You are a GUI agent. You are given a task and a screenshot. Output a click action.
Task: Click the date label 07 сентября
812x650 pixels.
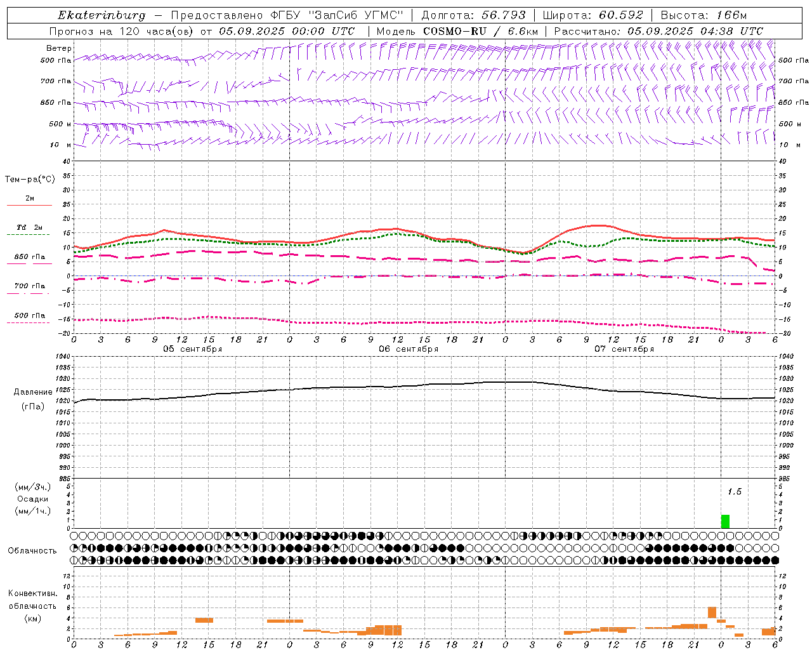pyautogui.click(x=624, y=349)
